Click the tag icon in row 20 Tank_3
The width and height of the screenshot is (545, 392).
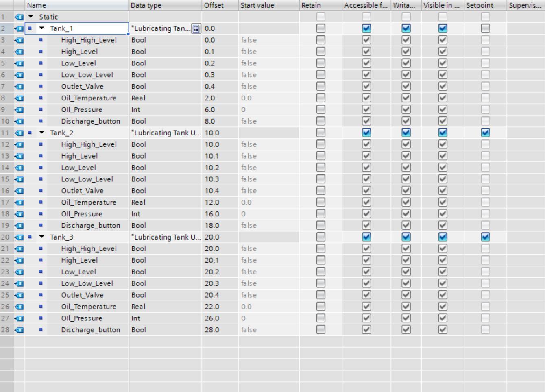(19, 237)
